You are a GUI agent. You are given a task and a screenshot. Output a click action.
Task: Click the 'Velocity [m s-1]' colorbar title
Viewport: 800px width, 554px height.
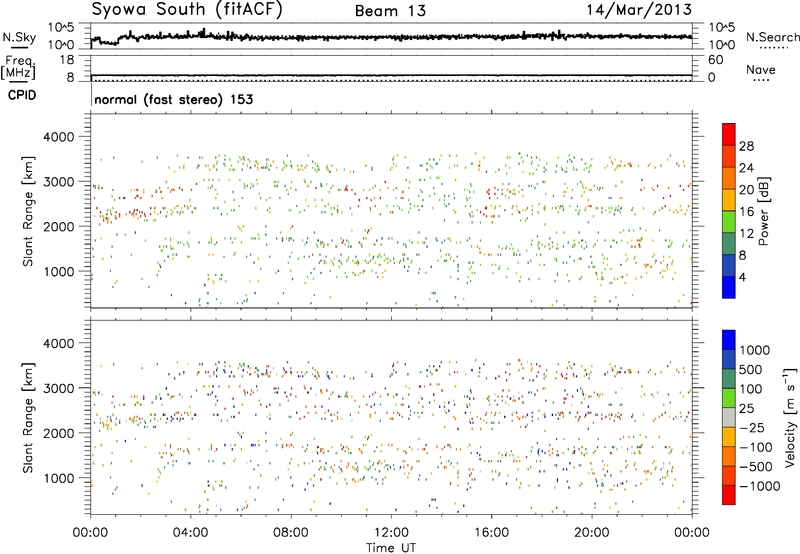(x=790, y=417)
